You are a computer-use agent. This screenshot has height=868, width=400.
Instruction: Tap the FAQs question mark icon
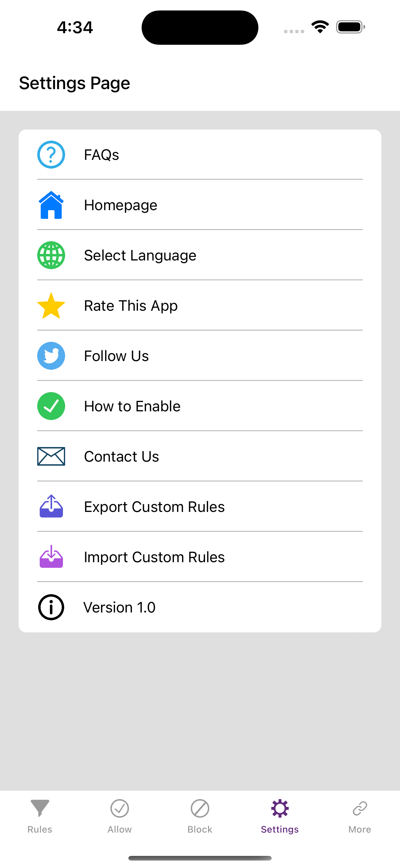click(x=51, y=155)
